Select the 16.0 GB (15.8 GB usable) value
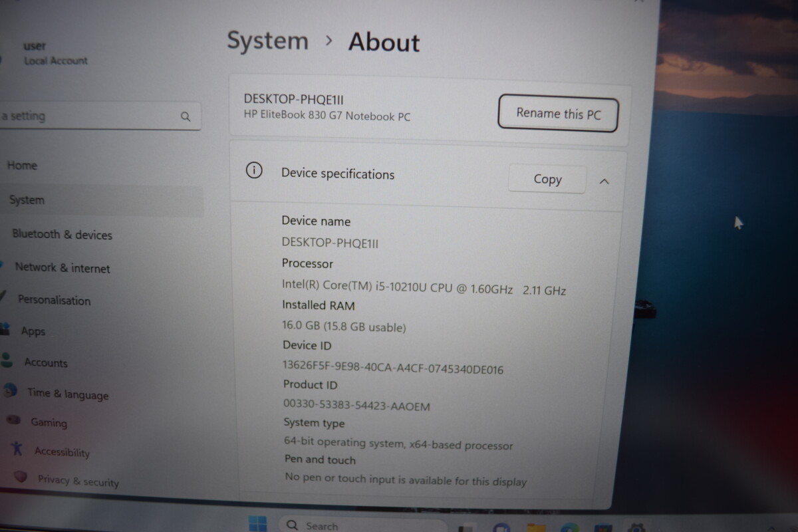Viewport: 798px width, 532px height. pyautogui.click(x=344, y=327)
